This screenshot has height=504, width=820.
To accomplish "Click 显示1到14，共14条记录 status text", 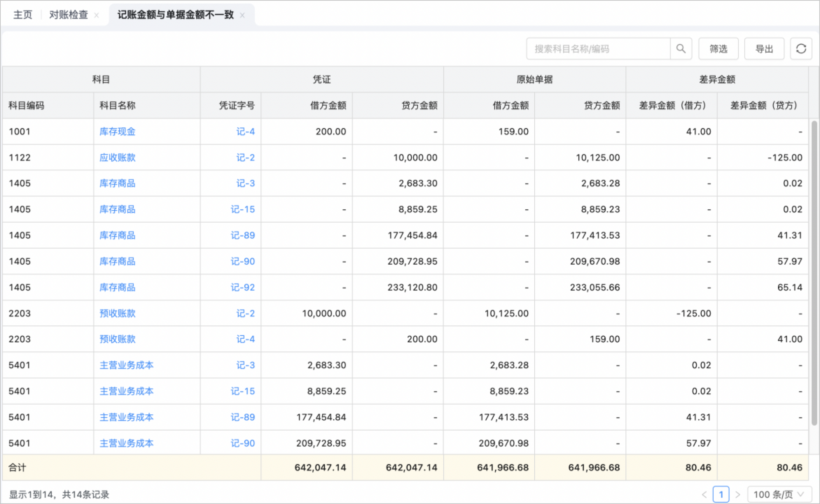I will [59, 495].
